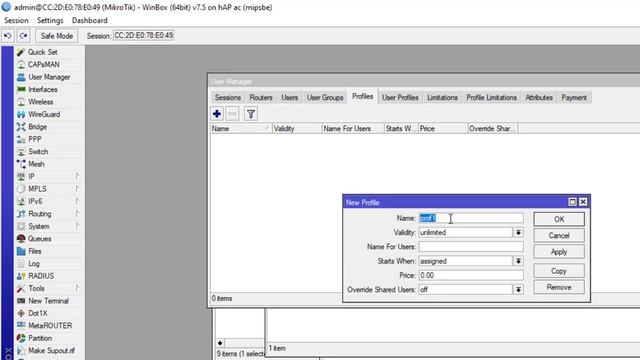
Task: Sort by Validity column header
Action: pyautogui.click(x=297, y=129)
